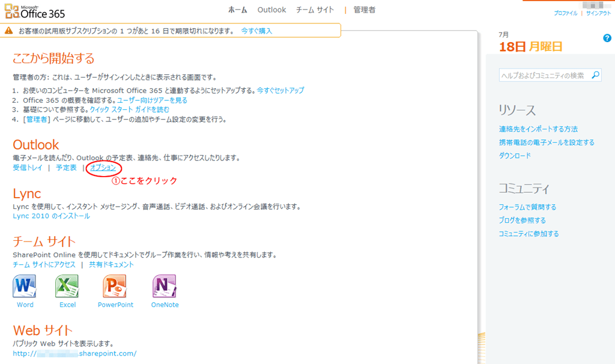Click コミュニティに参加する link
Image resolution: width=615 pixels, height=364 pixels.
coord(529,234)
